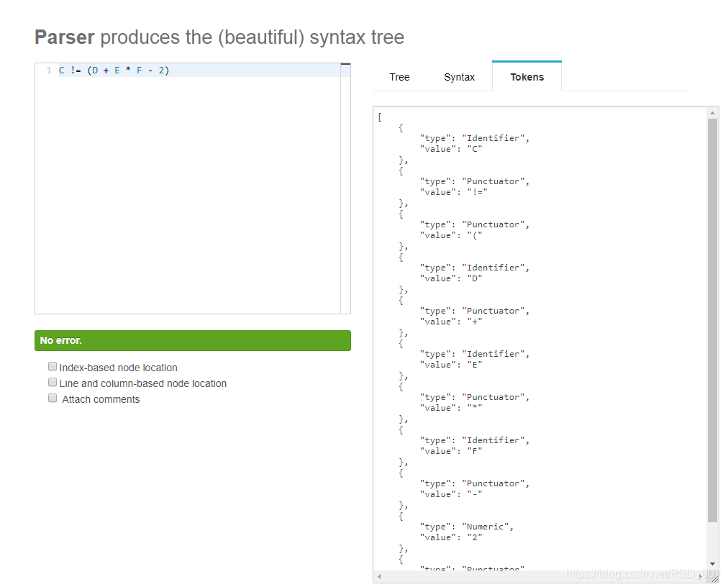The width and height of the screenshot is (728, 587).
Task: Enable Index-based node location checkbox
Action: click(53, 366)
